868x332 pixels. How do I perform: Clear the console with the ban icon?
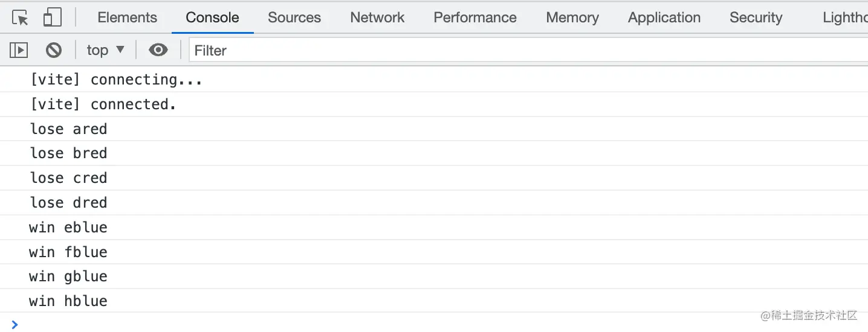[x=54, y=50]
